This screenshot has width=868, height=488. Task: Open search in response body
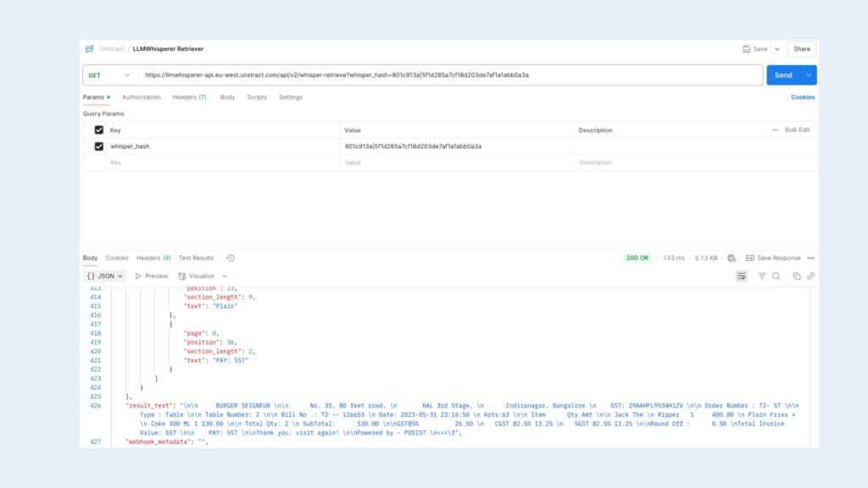[776, 276]
